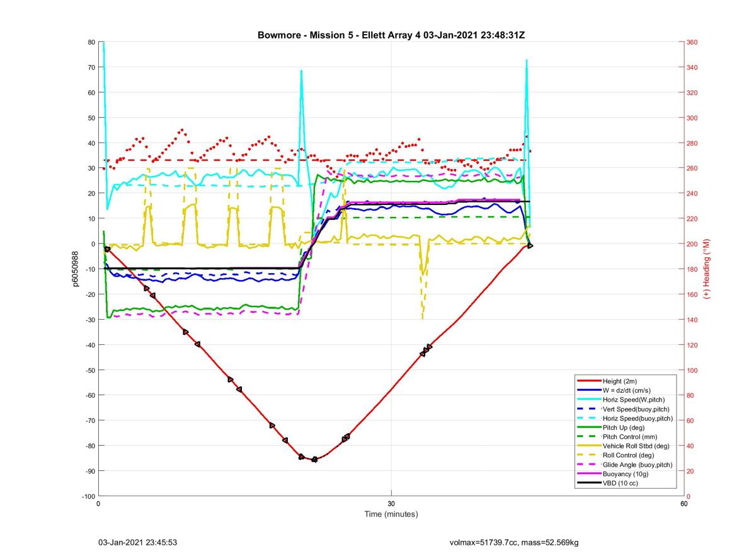Viewport: 756px width, 558px height.
Task: Click the "(+) Heading (°M)" right axis label
Action: point(706,269)
